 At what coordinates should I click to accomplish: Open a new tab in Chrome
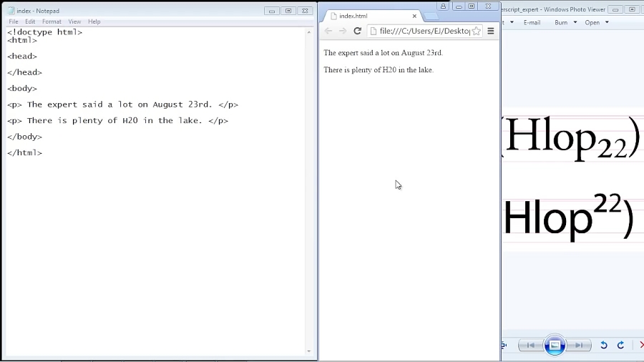coord(431,16)
